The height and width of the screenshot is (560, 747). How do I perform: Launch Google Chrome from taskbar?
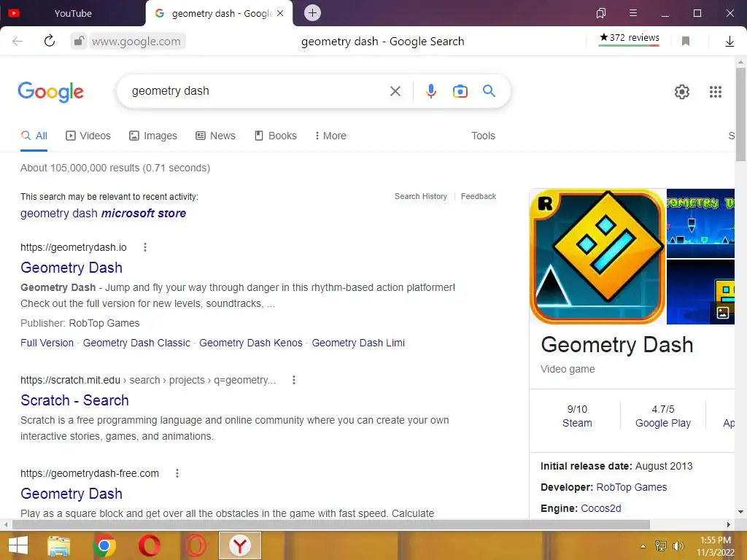pyautogui.click(x=104, y=545)
